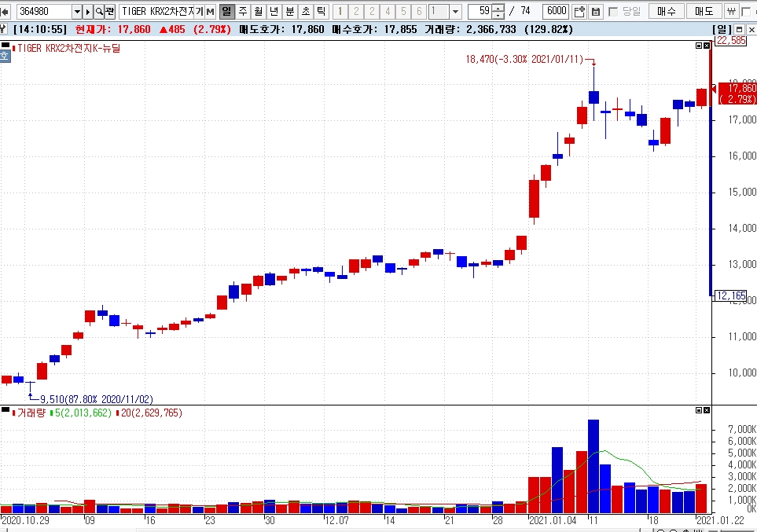The height and width of the screenshot is (532, 757).
Task: Click the 관 related-stocks icon button
Action: [109, 11]
